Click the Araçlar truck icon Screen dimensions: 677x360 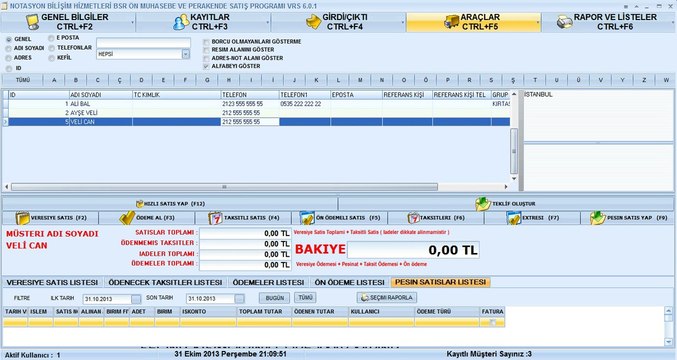(x=452, y=21)
